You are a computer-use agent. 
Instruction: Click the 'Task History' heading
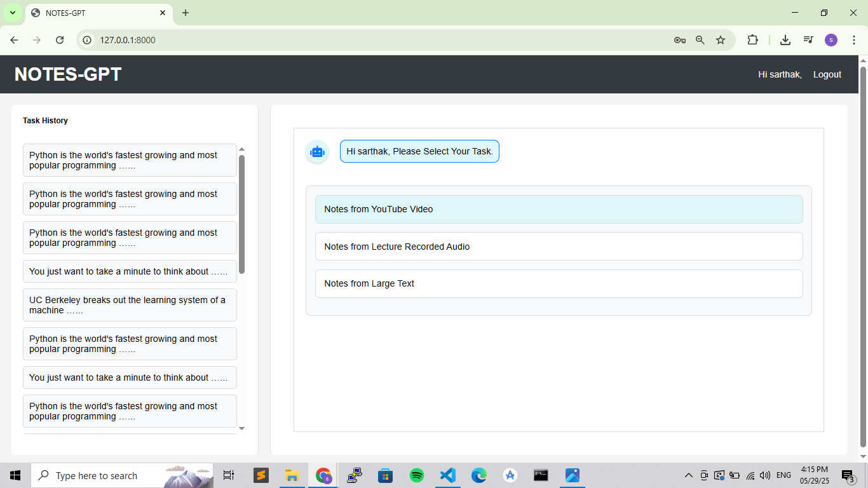click(x=45, y=120)
